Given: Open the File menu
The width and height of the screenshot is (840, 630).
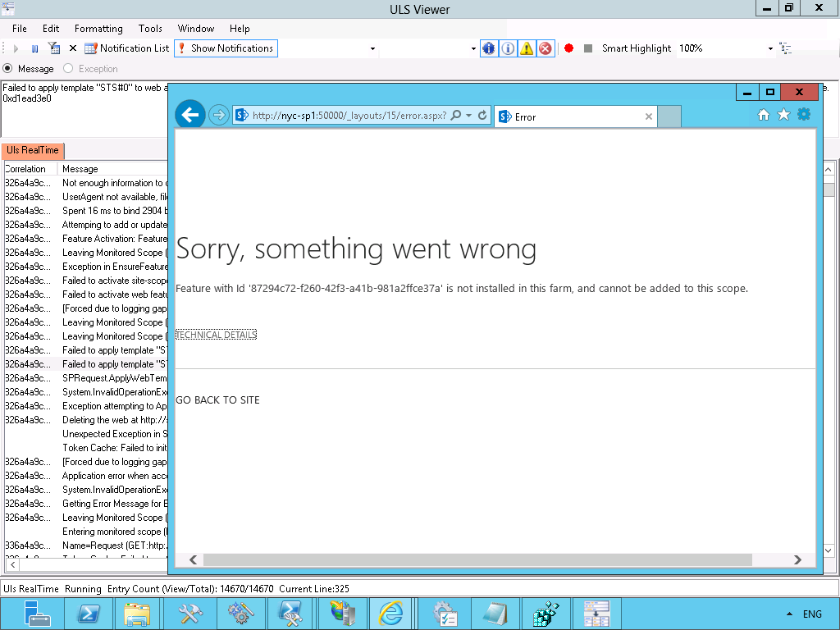Looking at the screenshot, I should coord(20,29).
